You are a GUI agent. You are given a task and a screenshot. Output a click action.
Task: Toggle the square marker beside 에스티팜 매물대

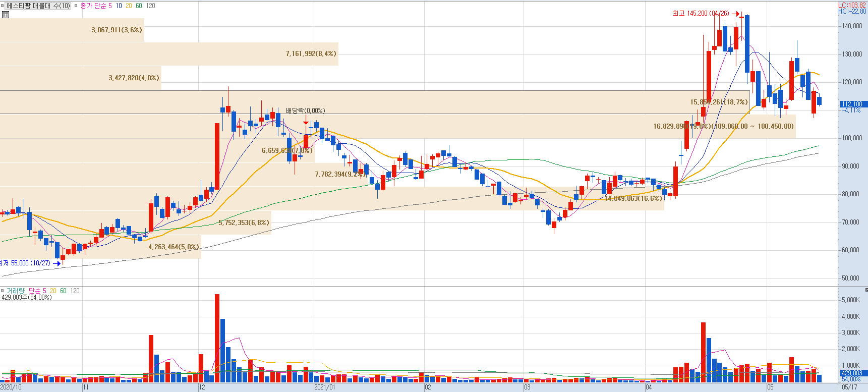2,6
